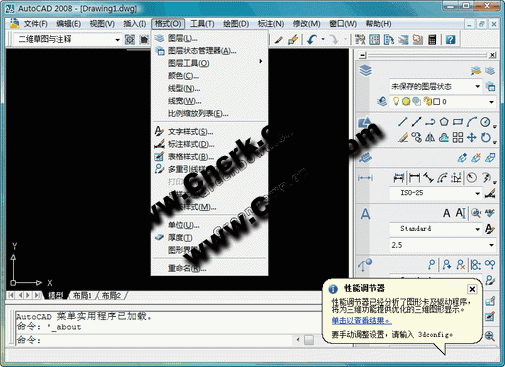The image size is (505, 367).
Task: Close the 性能调节器 notification balloon
Action: [x=472, y=289]
